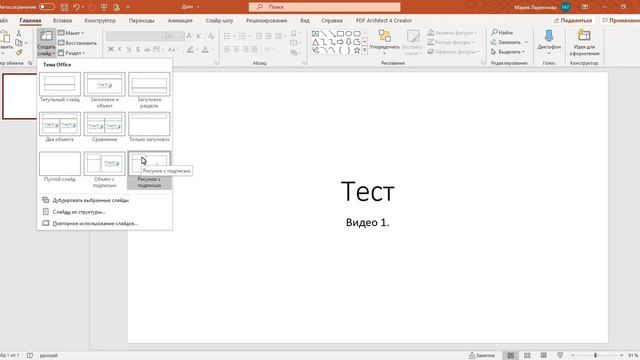Click the zoom slider handle in status bar
Viewport: 640px width, 360px height.
(596, 356)
